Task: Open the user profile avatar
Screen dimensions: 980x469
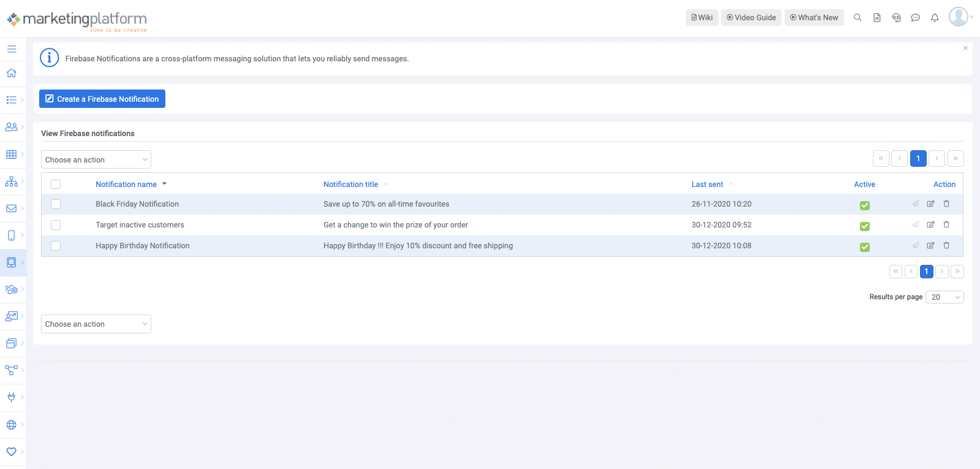Action: coord(959,17)
